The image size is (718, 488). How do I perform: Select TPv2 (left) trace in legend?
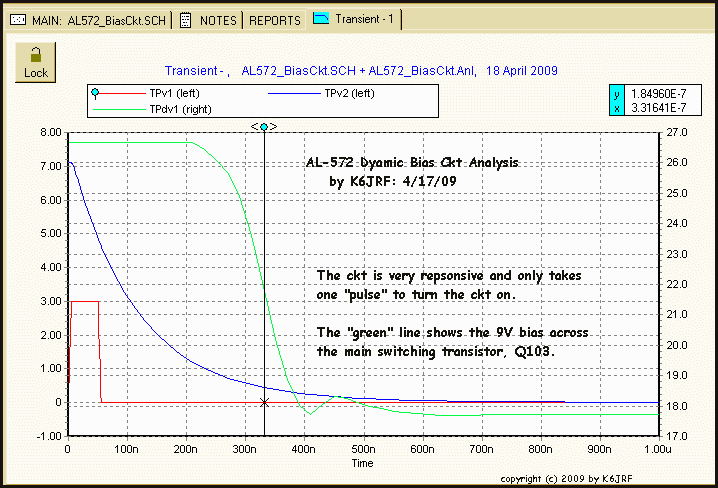tap(349, 93)
